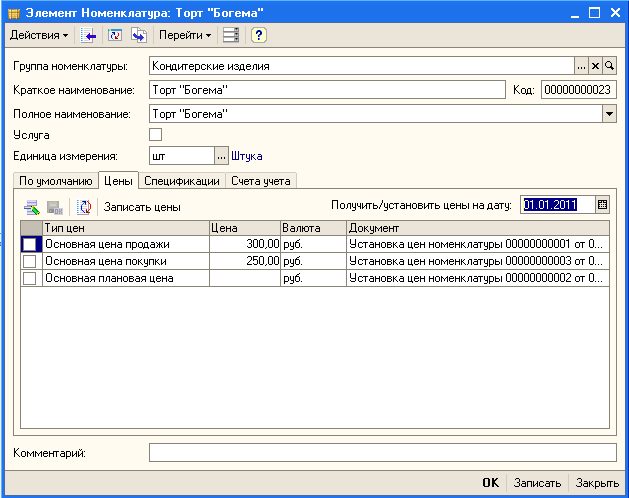Toggle the Услуга checkbox
629x498 pixels.
[x=155, y=134]
